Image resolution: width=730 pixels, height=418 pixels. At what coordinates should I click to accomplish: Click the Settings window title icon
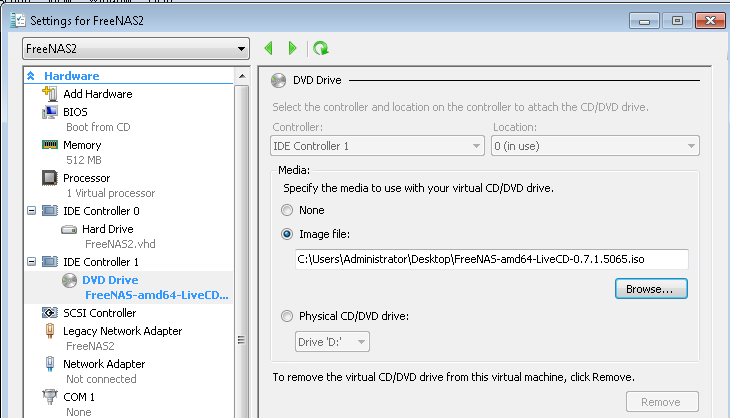click(18, 20)
